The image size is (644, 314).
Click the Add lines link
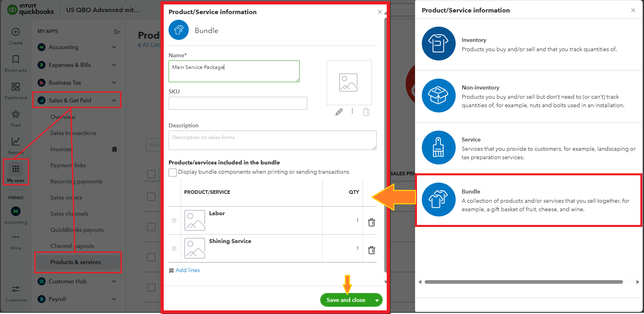[x=188, y=270]
